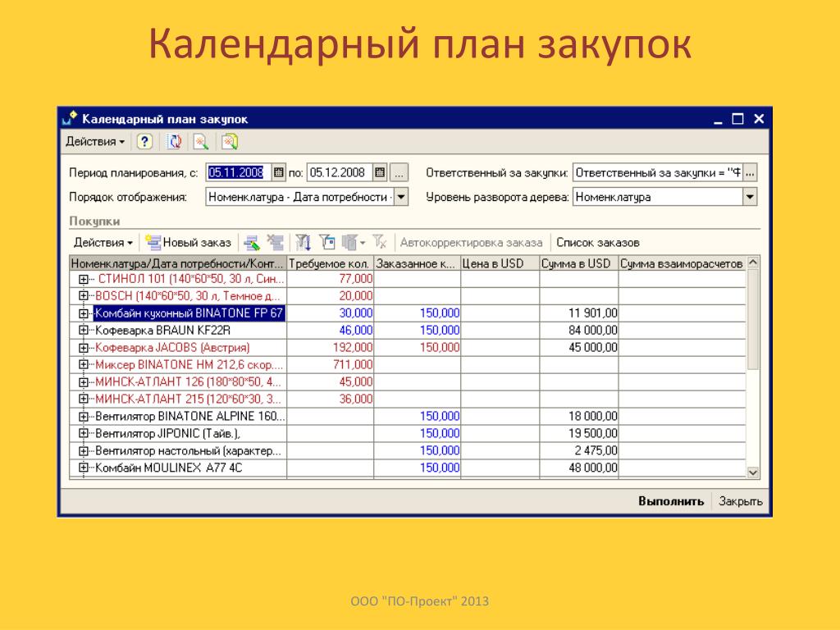
Task: Select Кофеварка BRAUN KF22R row name
Action: point(163,330)
